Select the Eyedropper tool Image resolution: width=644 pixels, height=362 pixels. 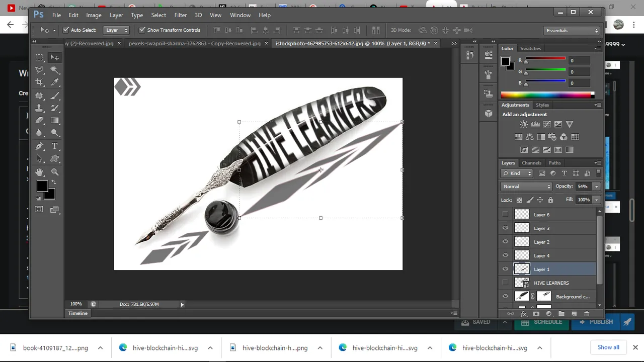[55, 82]
